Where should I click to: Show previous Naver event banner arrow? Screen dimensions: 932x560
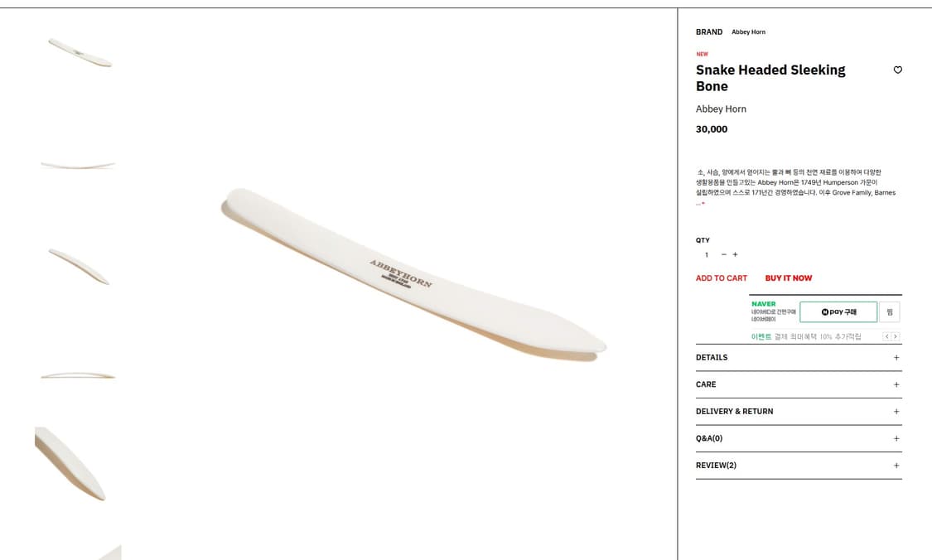pyautogui.click(x=886, y=336)
